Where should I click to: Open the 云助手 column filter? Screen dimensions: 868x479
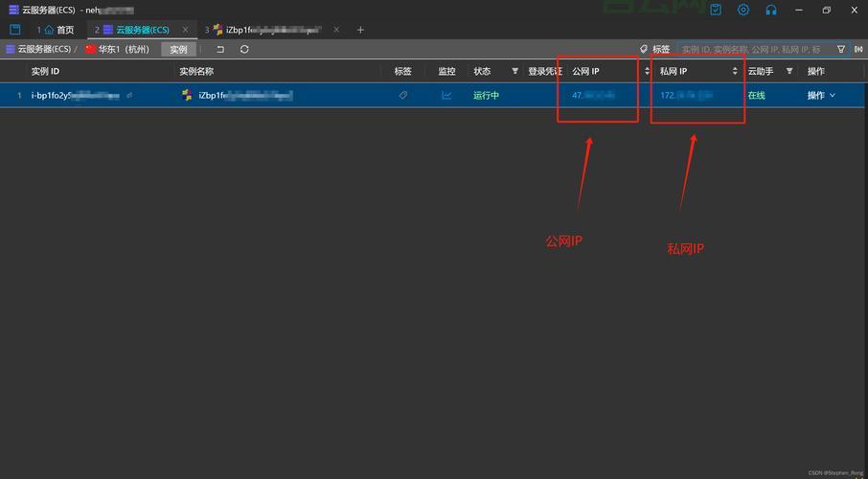click(x=789, y=71)
